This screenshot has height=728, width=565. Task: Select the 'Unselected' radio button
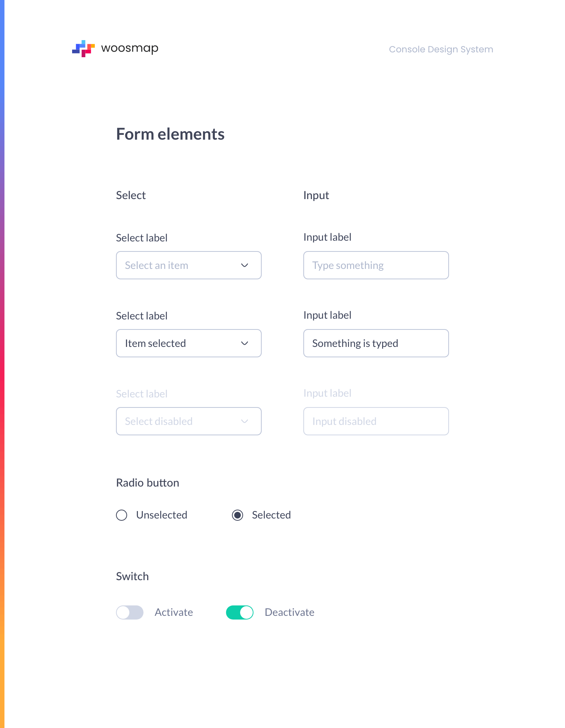tap(122, 515)
